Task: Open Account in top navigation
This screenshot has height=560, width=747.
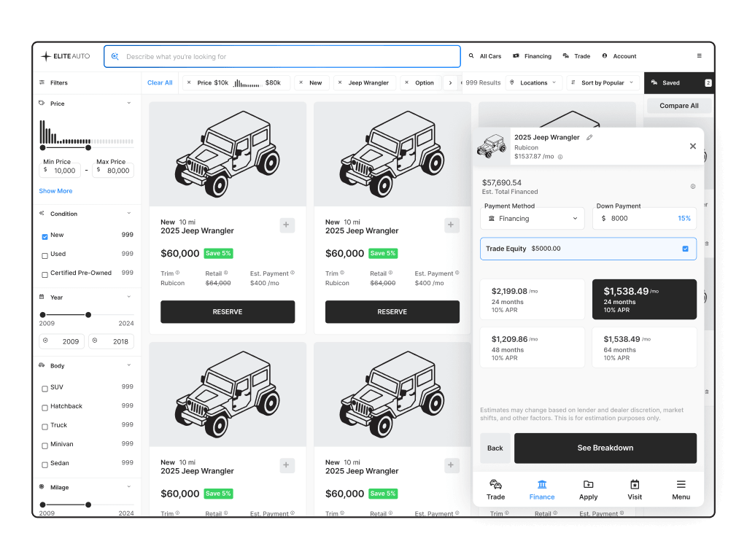Action: pyautogui.click(x=619, y=56)
